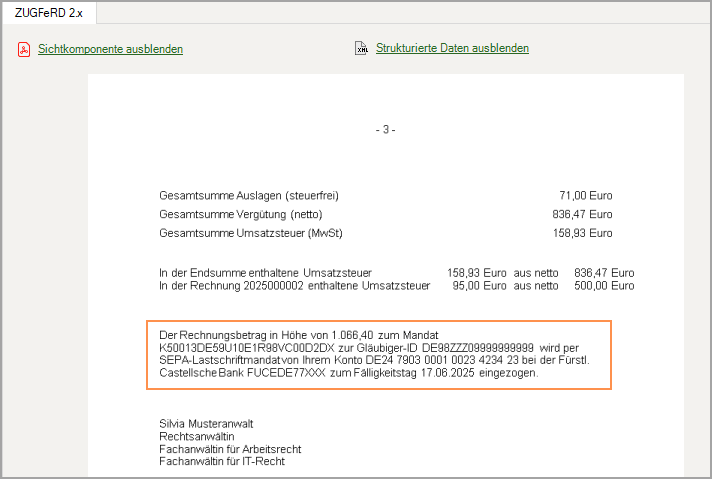This screenshot has height=479, width=712.
Task: Hide the visual component via Sichtkomponente ausblenden
Action: 110,49
